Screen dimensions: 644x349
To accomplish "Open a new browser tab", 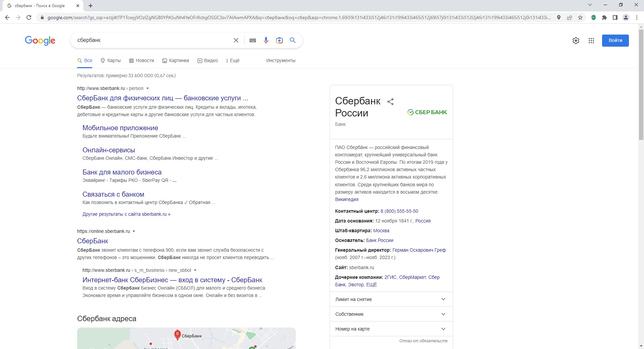I will (x=91, y=6).
